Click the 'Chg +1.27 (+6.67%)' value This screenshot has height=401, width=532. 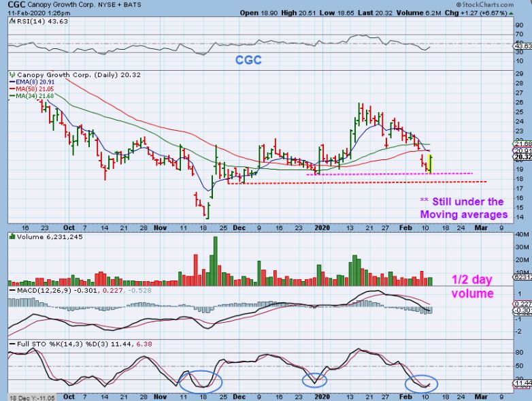click(476, 13)
